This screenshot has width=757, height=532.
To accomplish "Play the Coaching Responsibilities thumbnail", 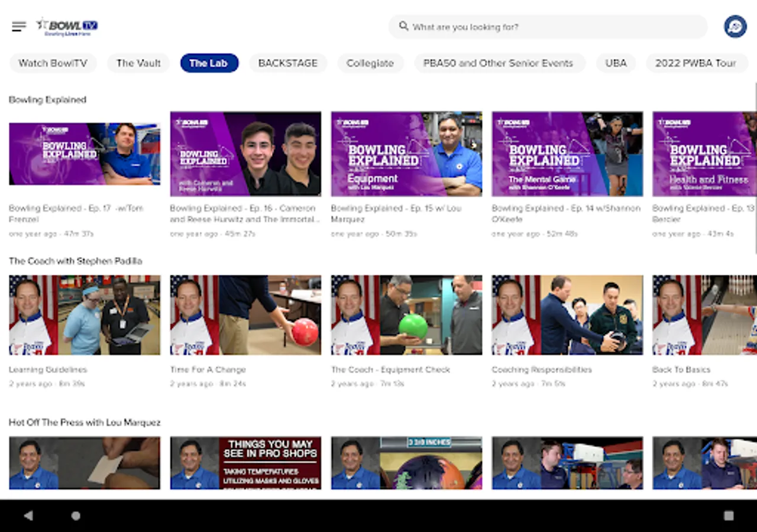I will pyautogui.click(x=567, y=314).
